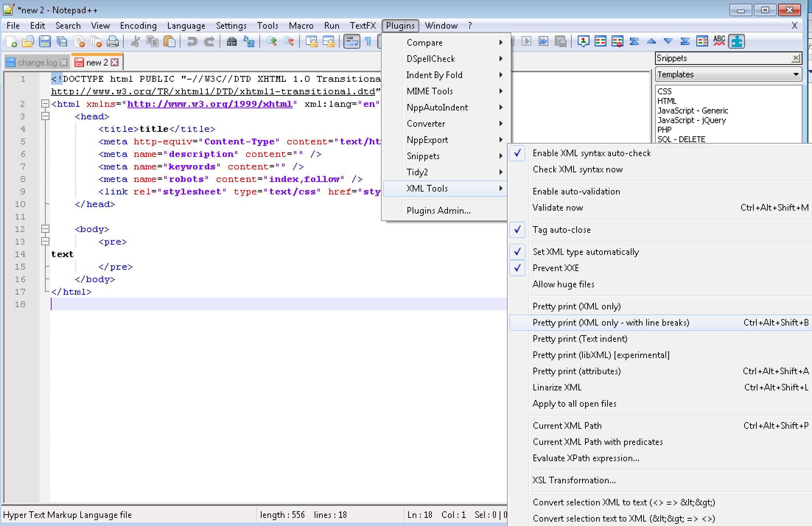
Task: Click the Zoom Out magnifier icon
Action: [289, 42]
